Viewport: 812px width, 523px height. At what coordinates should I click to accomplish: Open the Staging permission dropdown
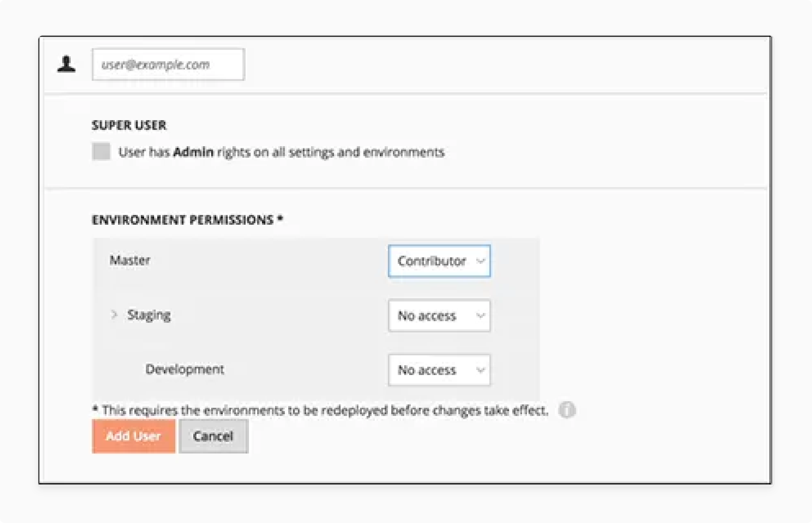(x=439, y=316)
